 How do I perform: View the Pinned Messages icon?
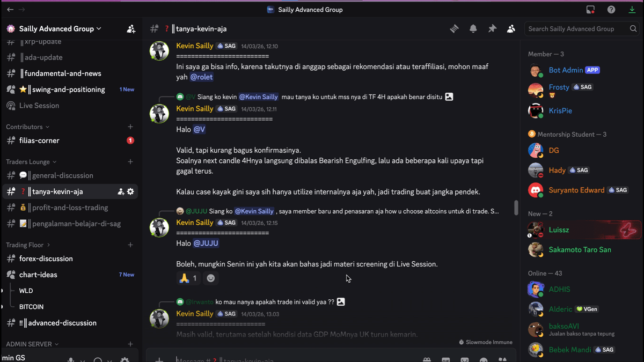click(492, 28)
